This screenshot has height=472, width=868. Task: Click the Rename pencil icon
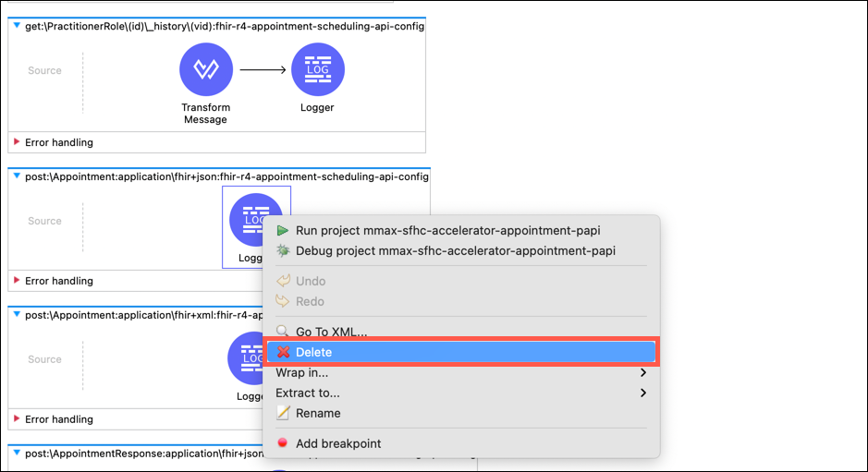coord(283,413)
